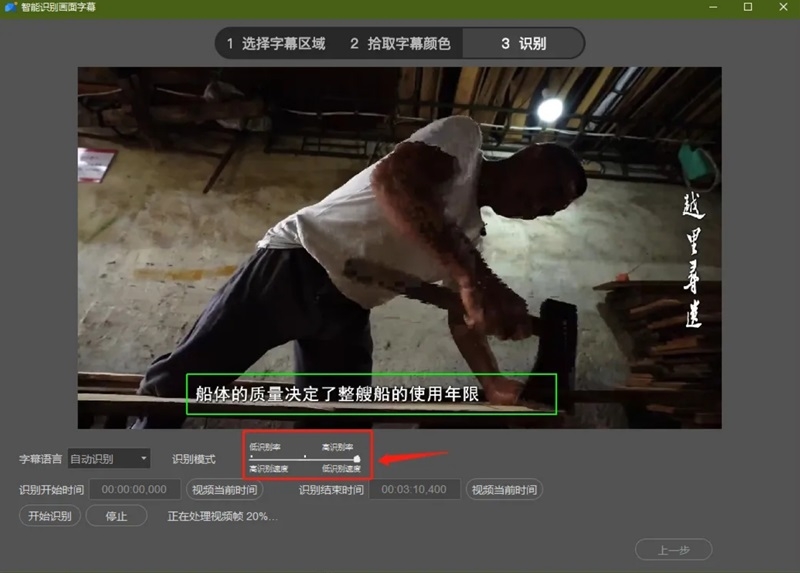This screenshot has height=573, width=800.
Task: Click the 识别开始时间 input field
Action: tap(135, 489)
